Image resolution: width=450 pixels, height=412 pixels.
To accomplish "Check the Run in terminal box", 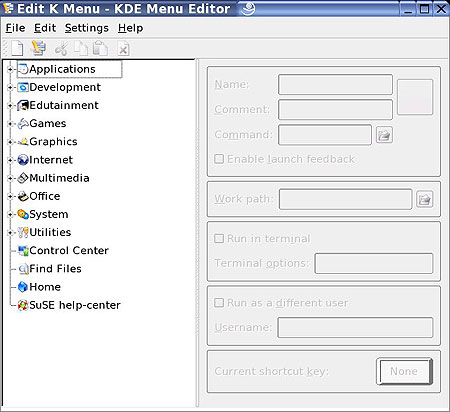I will [219, 238].
